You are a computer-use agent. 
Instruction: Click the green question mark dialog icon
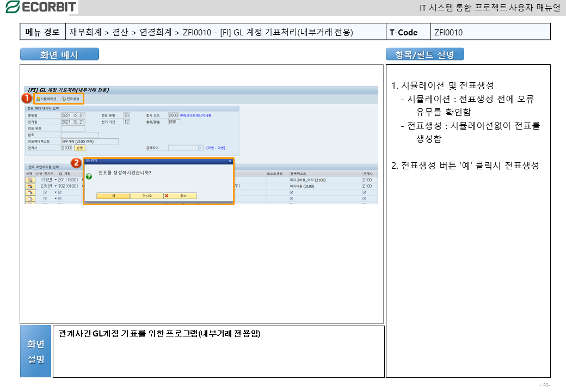coord(89,176)
